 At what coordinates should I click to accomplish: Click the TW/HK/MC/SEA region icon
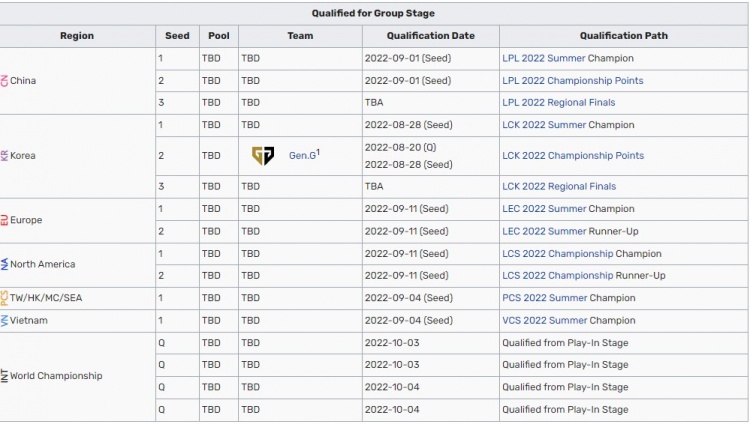[4, 298]
